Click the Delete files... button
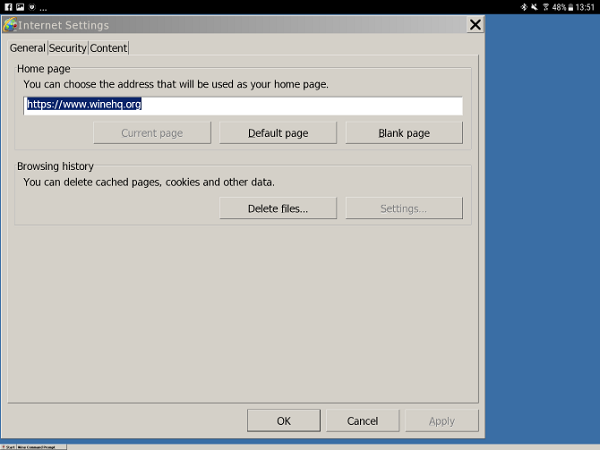Image resolution: width=600 pixels, height=450 pixels. tap(278, 208)
